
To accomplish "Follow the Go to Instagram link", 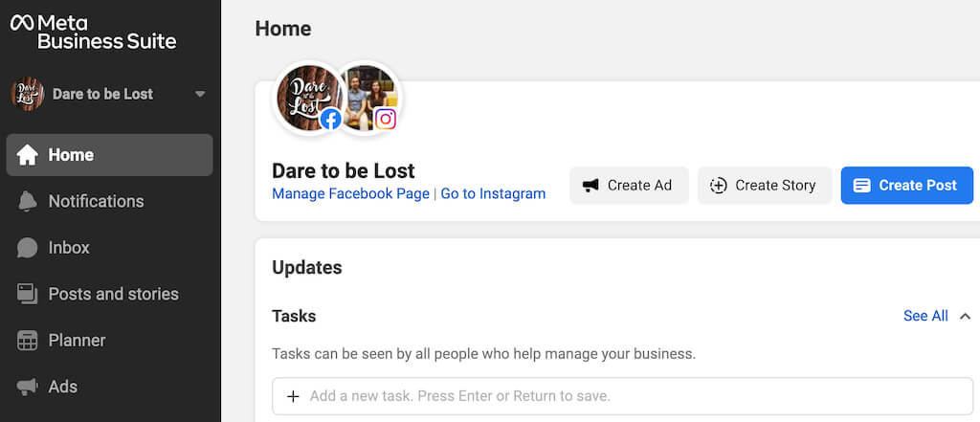I will 493,193.
